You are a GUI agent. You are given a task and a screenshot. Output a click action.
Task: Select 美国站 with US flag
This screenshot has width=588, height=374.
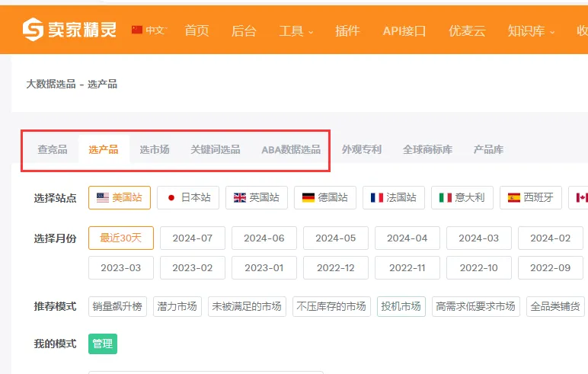point(120,197)
